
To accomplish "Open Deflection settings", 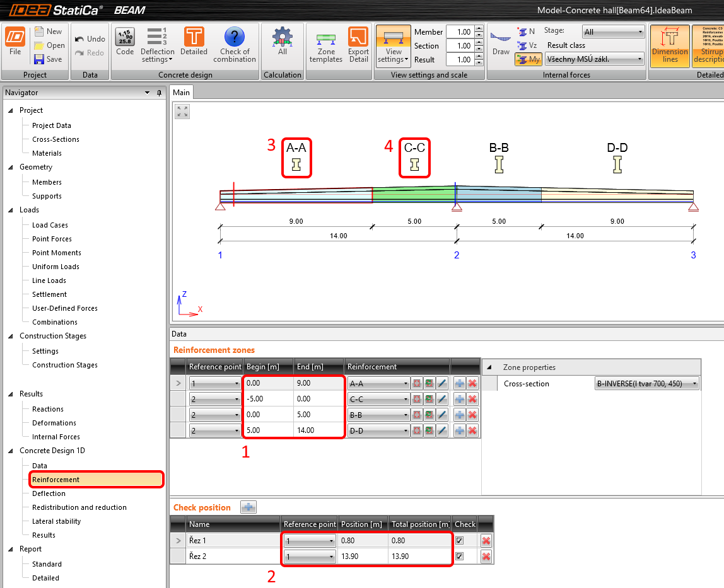I will pos(158,45).
